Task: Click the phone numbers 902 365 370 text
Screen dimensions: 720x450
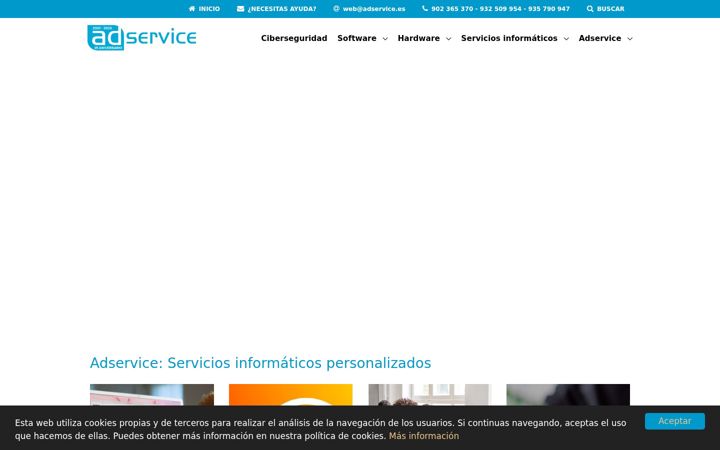Action: (500, 9)
